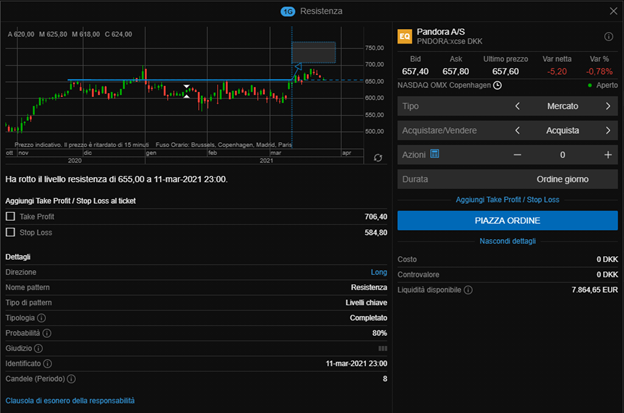The image size is (624, 413).
Task: Click the PNDORA:xcse DKK ticker text
Action: coord(449,41)
